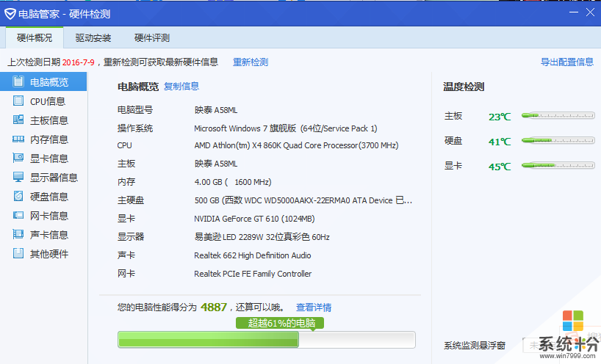Click the 硬盘 temperature value 41℃

tap(500, 142)
